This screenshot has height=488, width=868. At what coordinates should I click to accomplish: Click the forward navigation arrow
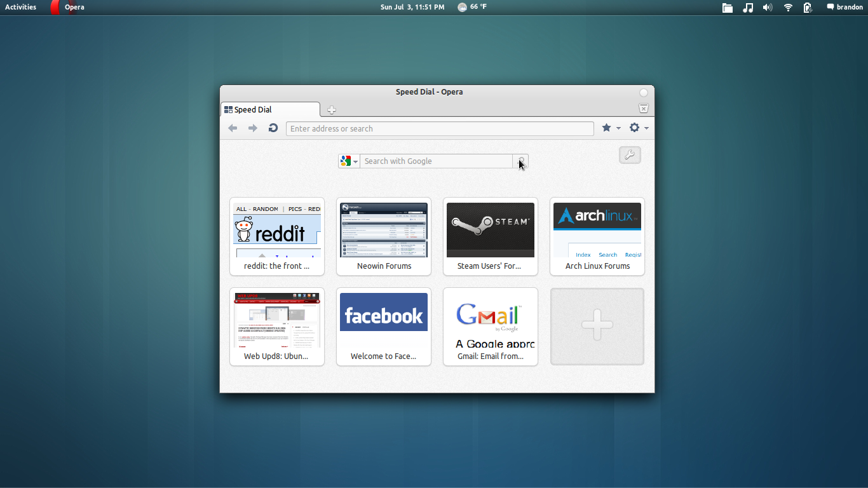[x=252, y=128]
